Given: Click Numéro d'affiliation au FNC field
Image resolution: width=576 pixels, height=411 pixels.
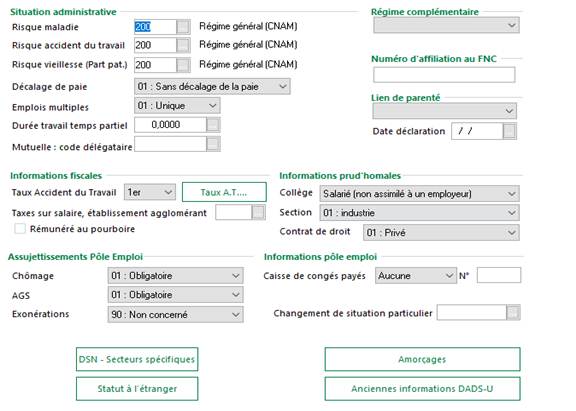Looking at the screenshot, I should point(444,75).
